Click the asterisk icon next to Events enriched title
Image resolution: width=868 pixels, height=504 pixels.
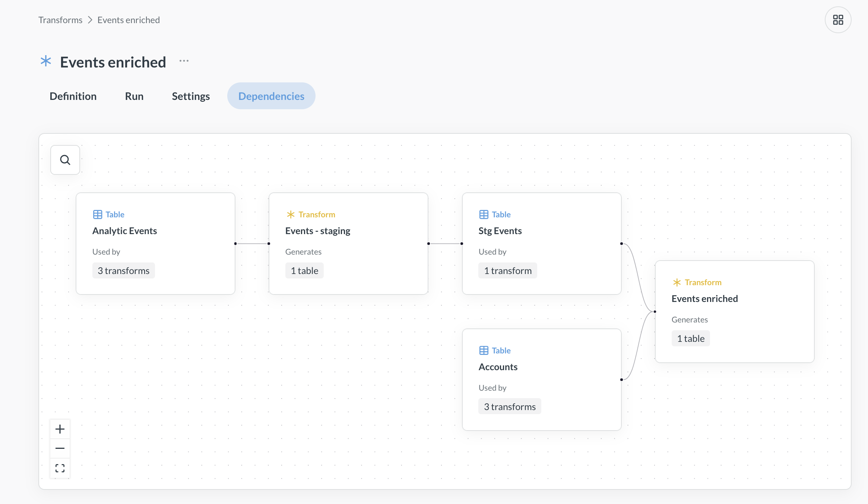[45, 62]
